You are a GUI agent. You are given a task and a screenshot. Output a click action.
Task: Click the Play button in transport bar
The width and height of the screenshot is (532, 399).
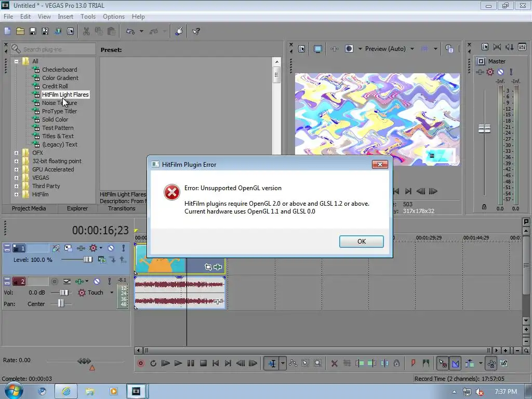point(178,363)
